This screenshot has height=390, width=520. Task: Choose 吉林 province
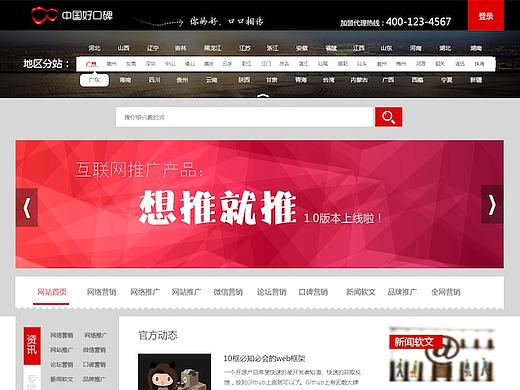tap(180, 48)
